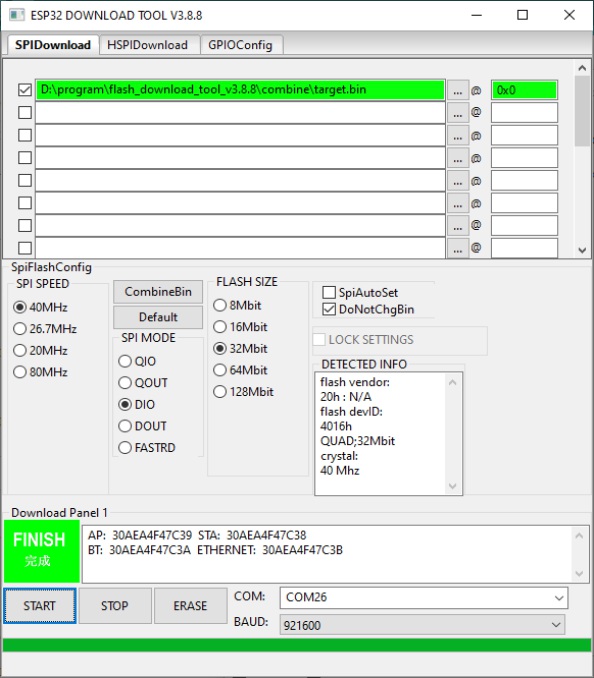Click the 'ETHERNET: 30AEA4F47C3B' text
The height and width of the screenshot is (678, 594).
click(x=270, y=550)
